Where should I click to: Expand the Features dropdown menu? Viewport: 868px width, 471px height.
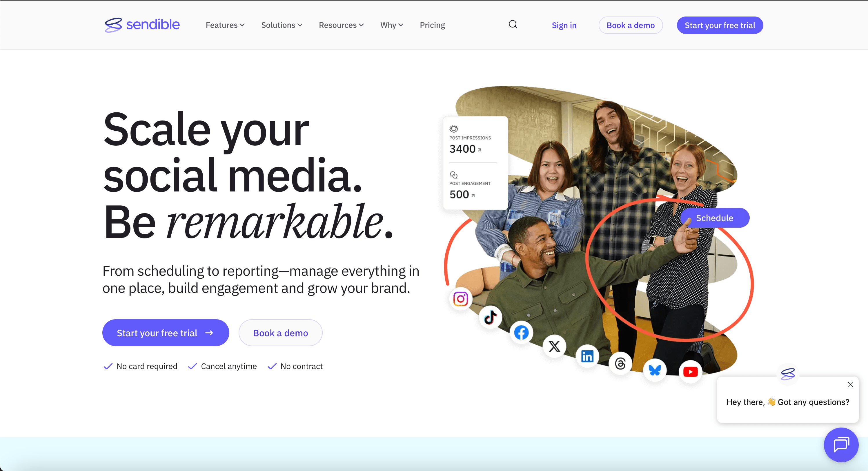[225, 25]
